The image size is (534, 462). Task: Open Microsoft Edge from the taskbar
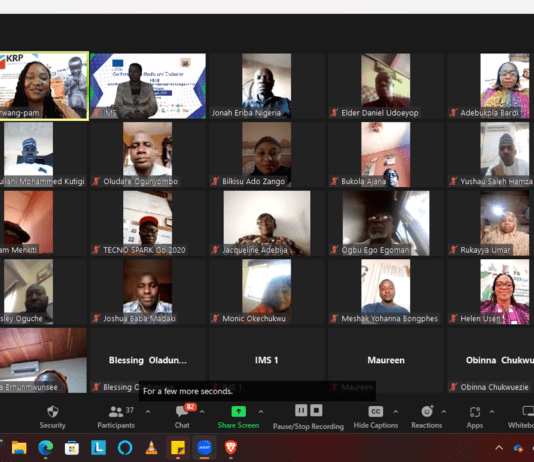pos(45,448)
